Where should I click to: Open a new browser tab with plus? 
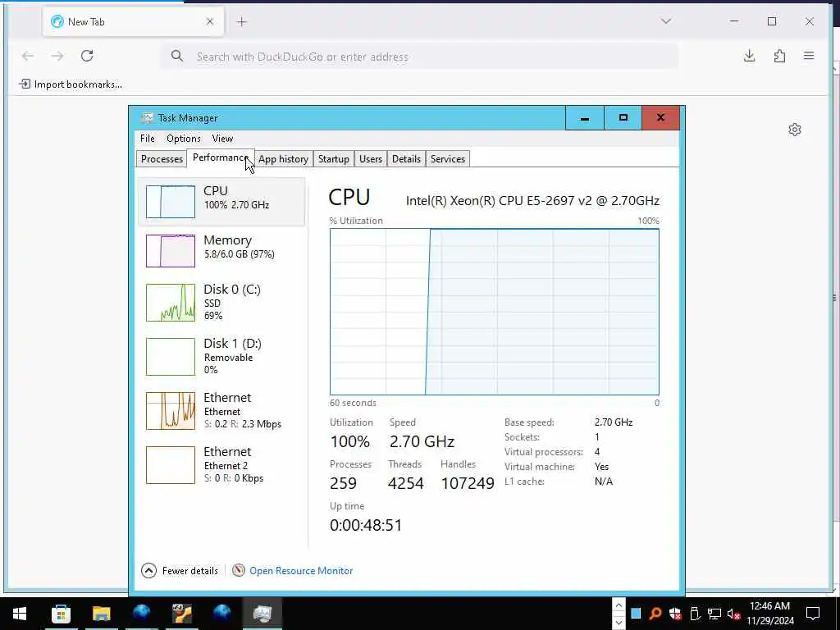242,21
